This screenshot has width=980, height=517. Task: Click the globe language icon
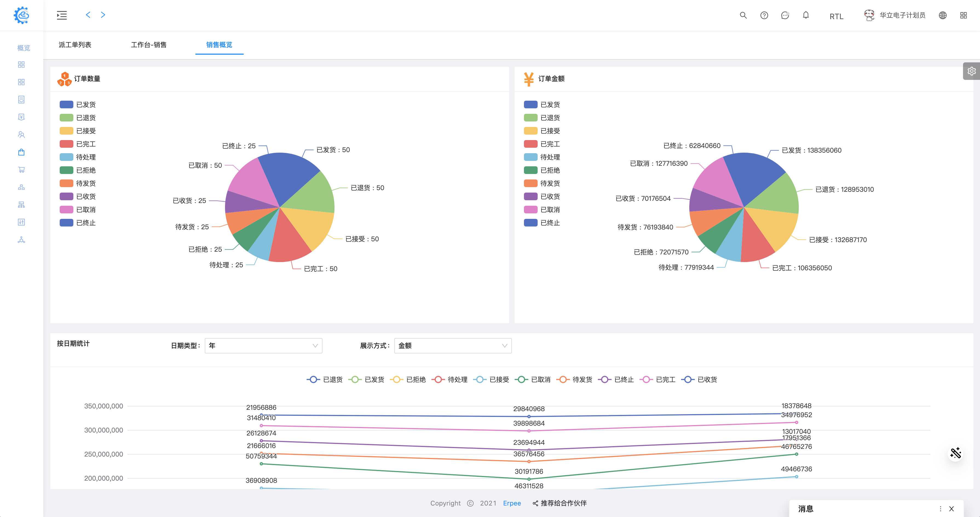pyautogui.click(x=942, y=15)
